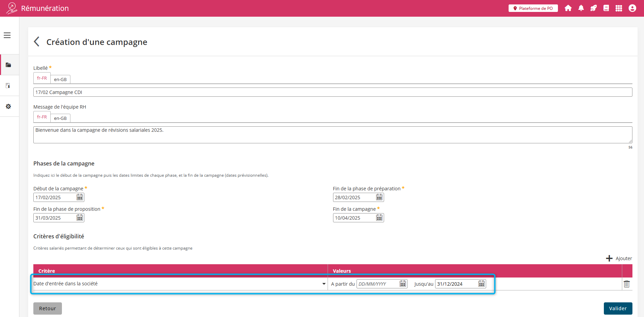Expand the Critère dropdown list
This screenshot has width=644, height=317.
point(324,284)
